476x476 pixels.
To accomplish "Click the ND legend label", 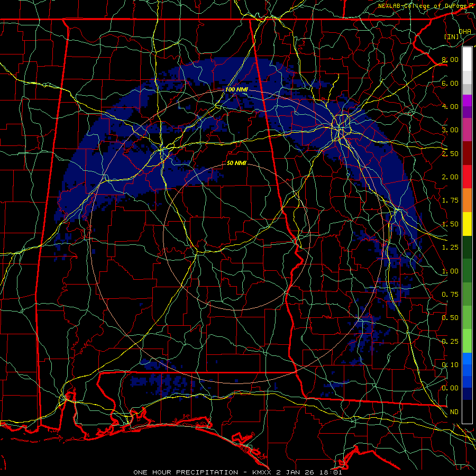I will tap(454, 412).
